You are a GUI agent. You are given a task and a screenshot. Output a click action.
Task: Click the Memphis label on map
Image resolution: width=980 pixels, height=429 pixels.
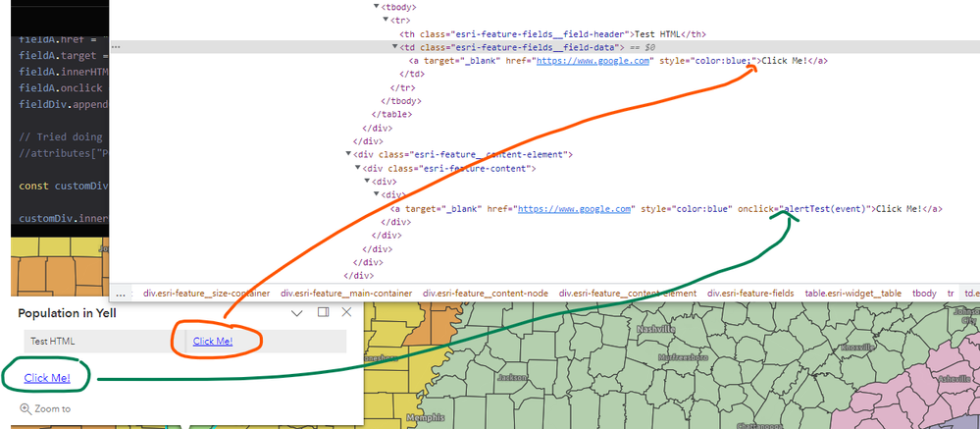pos(425,417)
